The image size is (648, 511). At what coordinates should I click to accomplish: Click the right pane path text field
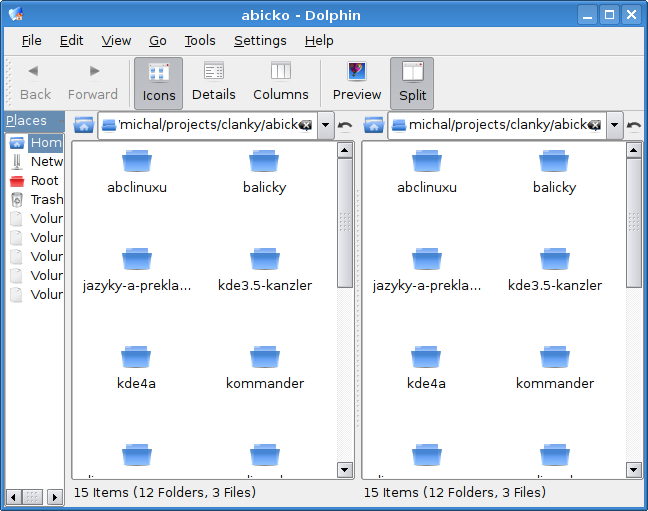pos(497,125)
